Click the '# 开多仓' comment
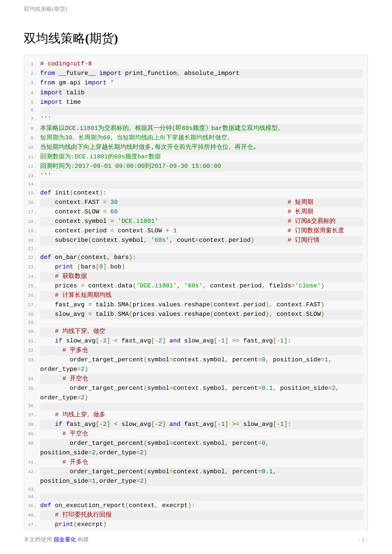 [75, 462]
